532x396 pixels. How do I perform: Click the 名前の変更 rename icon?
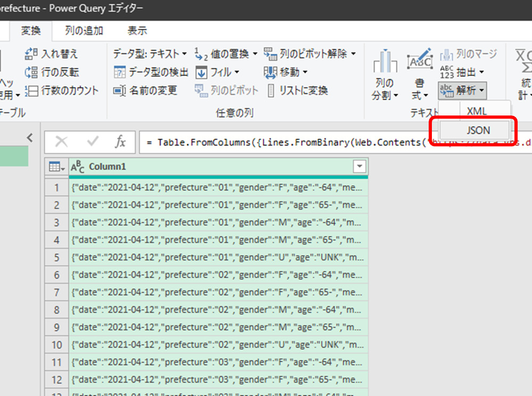tap(119, 90)
